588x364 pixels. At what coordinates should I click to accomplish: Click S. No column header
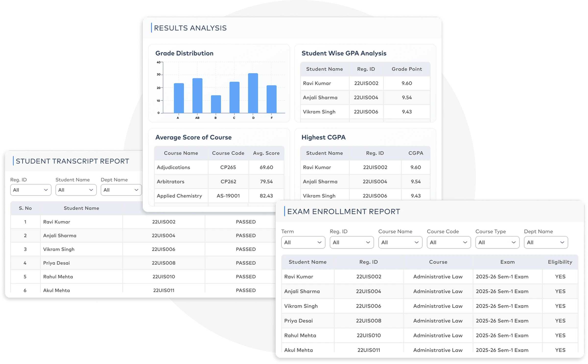pos(25,208)
